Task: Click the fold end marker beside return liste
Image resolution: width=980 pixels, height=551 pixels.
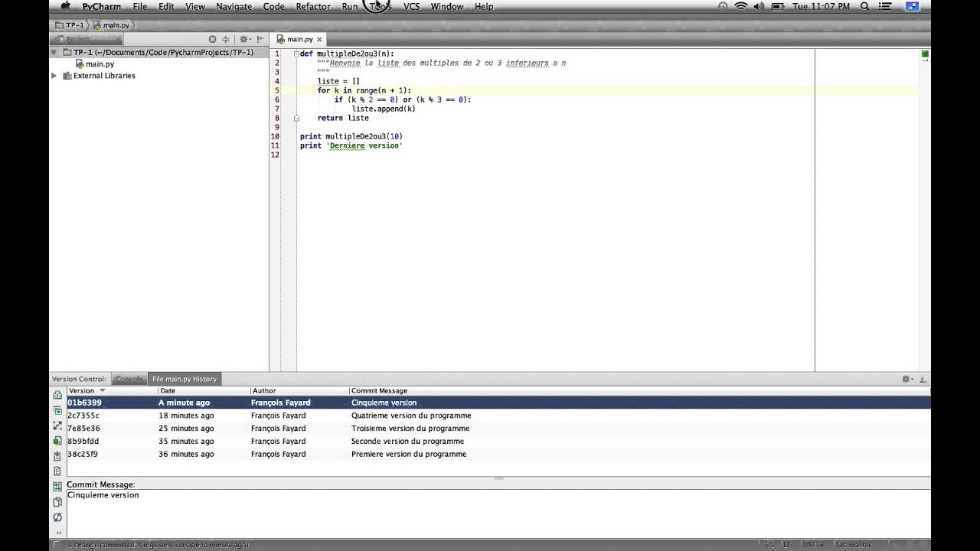Action: [296, 118]
